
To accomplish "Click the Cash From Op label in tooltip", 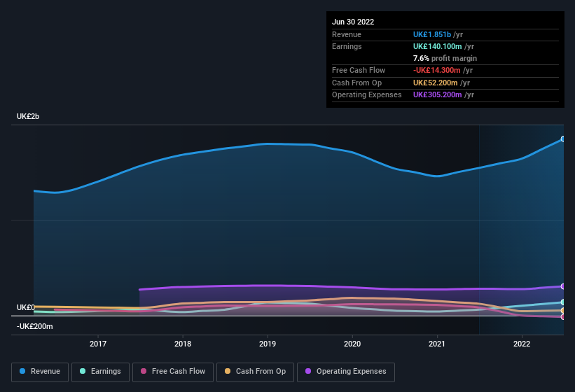I will tap(356, 83).
